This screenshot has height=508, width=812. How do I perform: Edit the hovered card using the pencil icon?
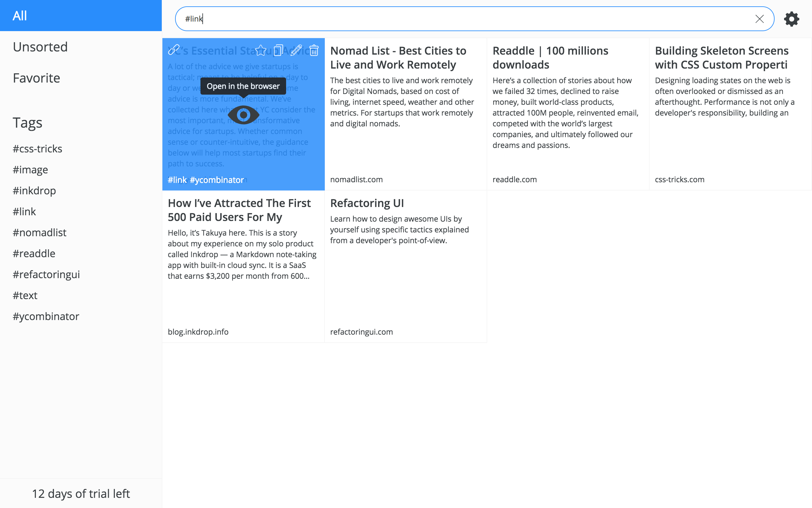click(296, 50)
